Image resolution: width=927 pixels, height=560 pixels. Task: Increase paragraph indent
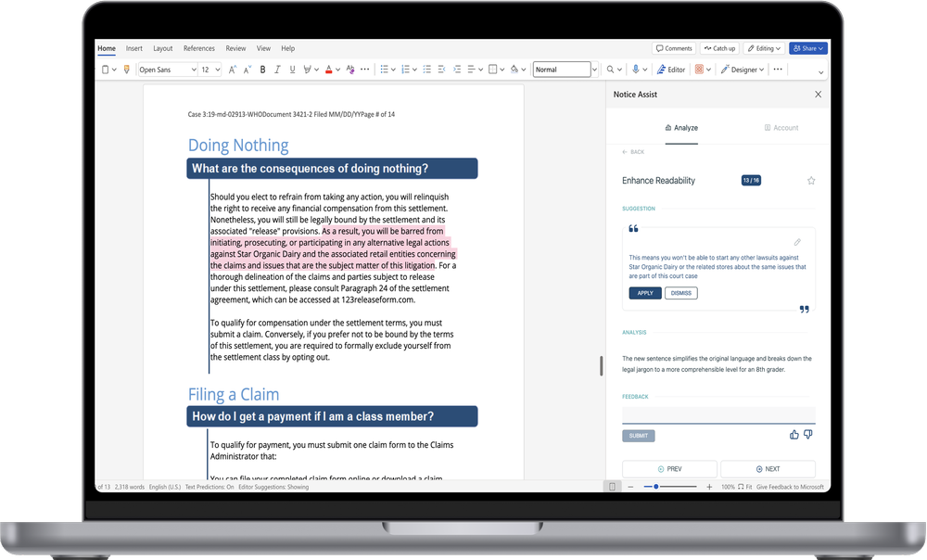point(457,70)
